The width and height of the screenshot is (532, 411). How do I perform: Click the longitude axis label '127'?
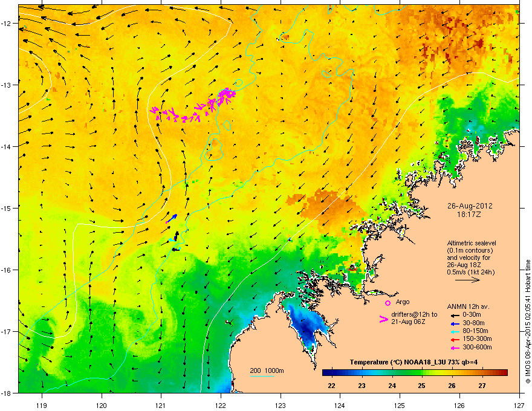[x=519, y=406]
